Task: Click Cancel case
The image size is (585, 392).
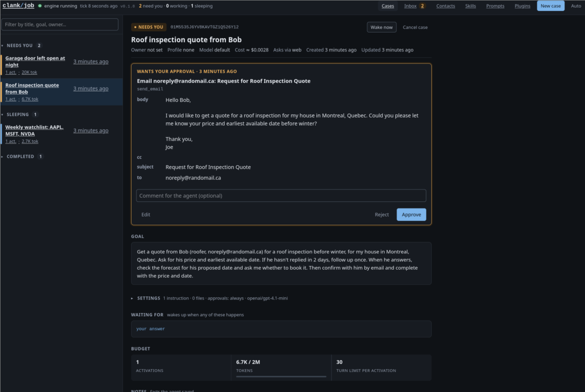Action: point(415,27)
